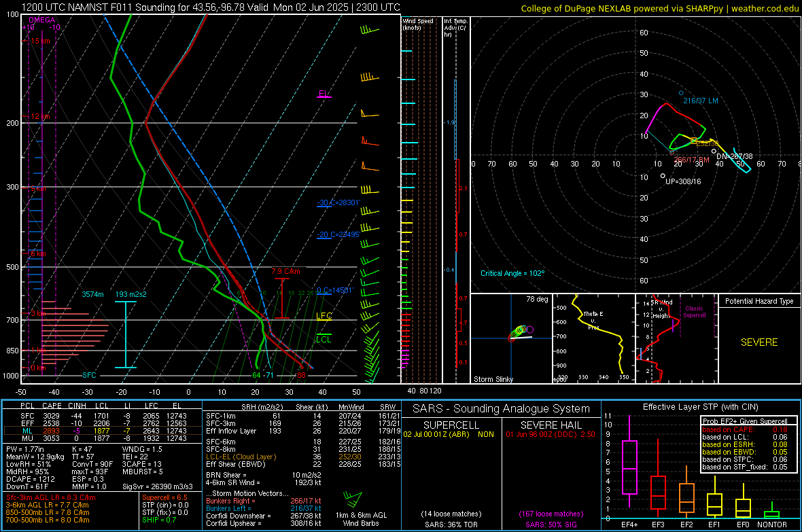Click the SigSvr = 26390 m3/s3 value
The width and height of the screenshot is (802, 532).
[x=158, y=487]
